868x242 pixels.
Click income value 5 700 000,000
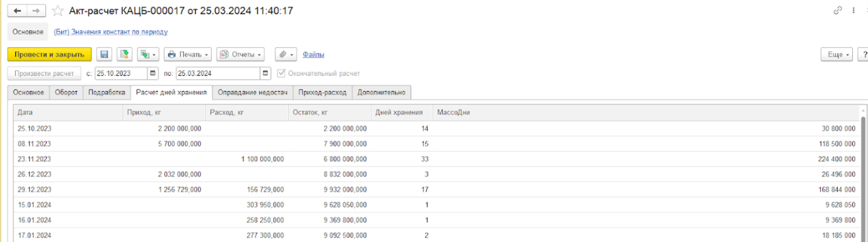pyautogui.click(x=179, y=143)
